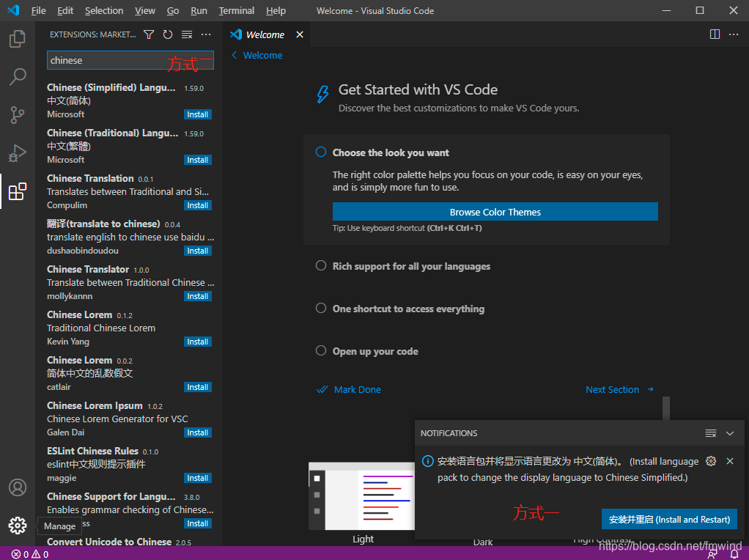
Task: Open the Terminal menu
Action: [x=237, y=10]
